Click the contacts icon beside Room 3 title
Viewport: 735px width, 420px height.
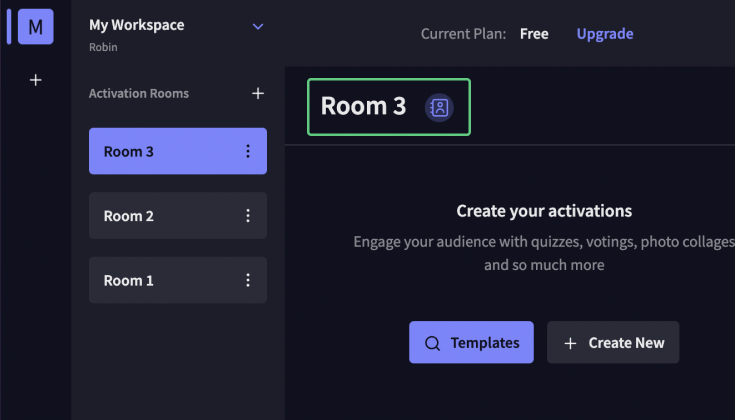[x=439, y=107]
